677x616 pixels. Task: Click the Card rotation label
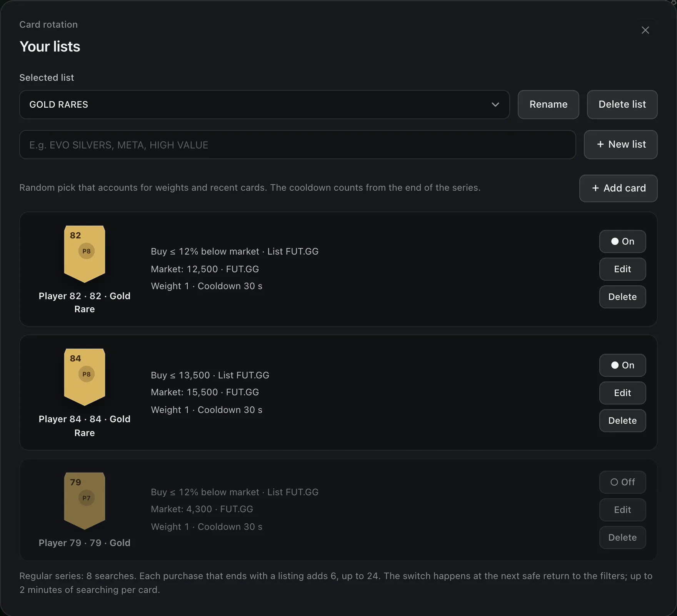48,25
